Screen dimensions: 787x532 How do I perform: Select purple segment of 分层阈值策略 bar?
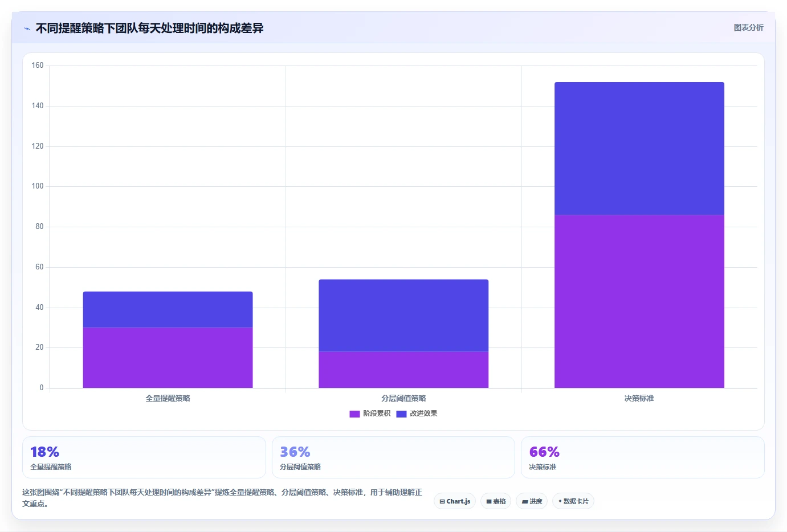pyautogui.click(x=403, y=370)
